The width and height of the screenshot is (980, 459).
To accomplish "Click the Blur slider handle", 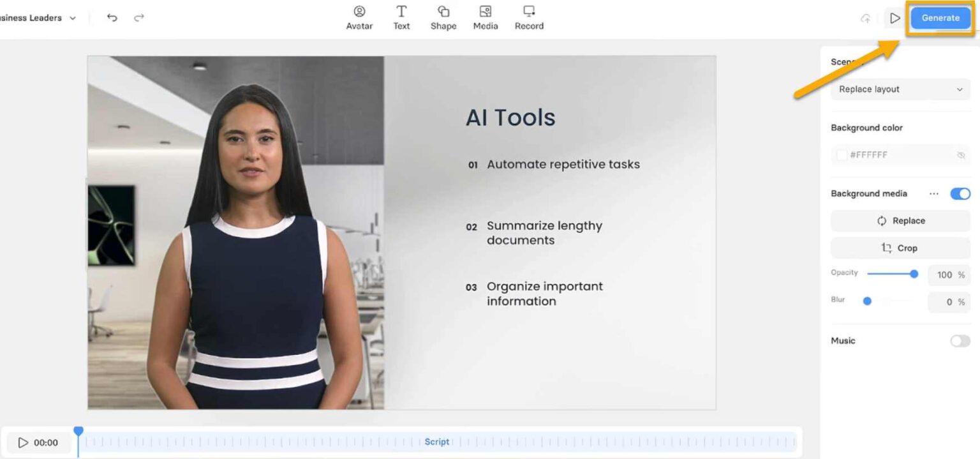I will coord(867,301).
